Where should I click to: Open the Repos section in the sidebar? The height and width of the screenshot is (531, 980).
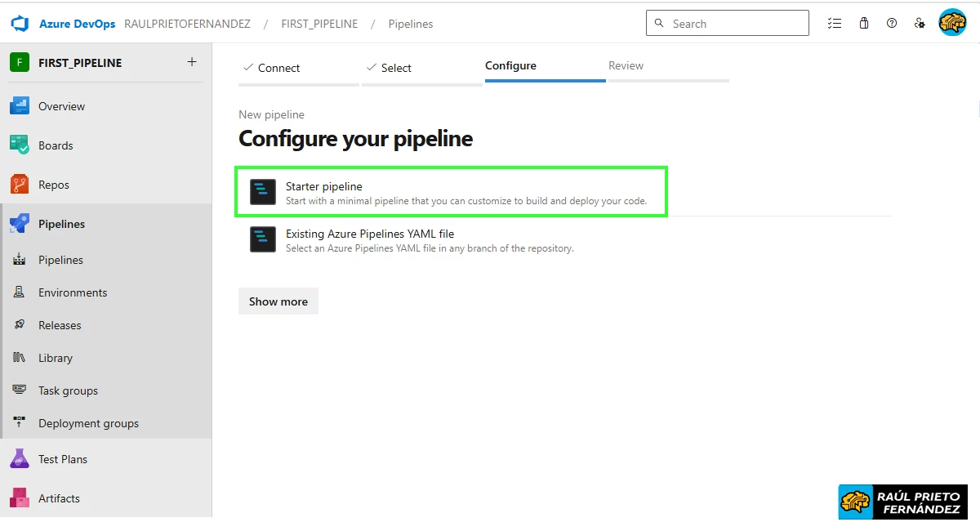pyautogui.click(x=56, y=184)
